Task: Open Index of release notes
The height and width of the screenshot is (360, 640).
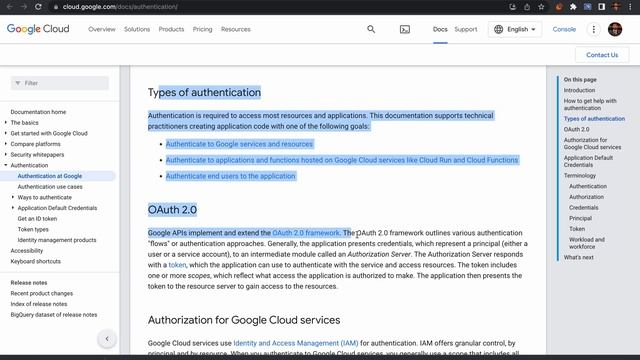Action: pyautogui.click(x=39, y=304)
